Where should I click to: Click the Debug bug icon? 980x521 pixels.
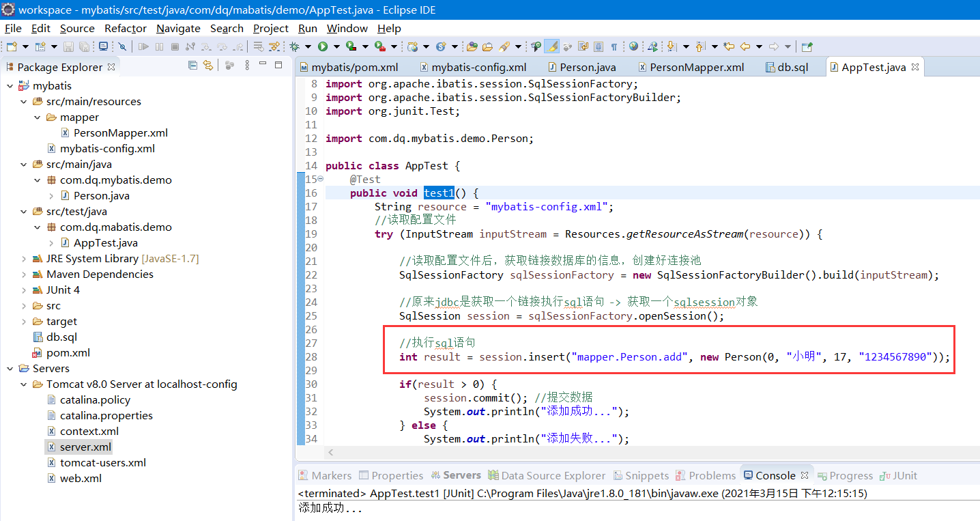(293, 46)
